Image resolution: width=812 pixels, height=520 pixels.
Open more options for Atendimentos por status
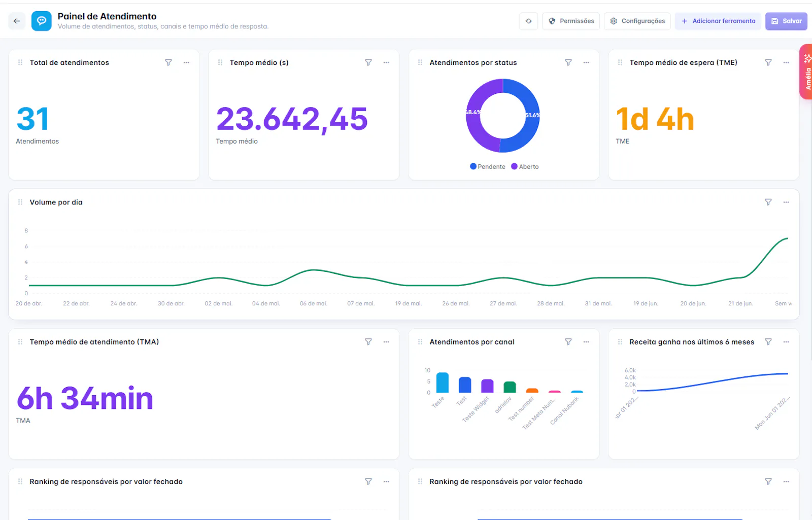point(586,62)
